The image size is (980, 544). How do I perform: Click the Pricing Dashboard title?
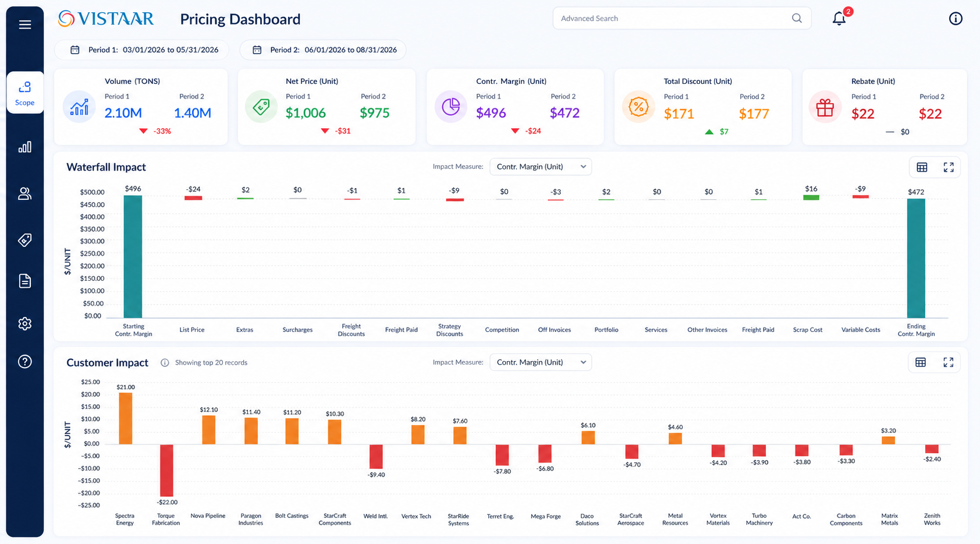click(240, 19)
